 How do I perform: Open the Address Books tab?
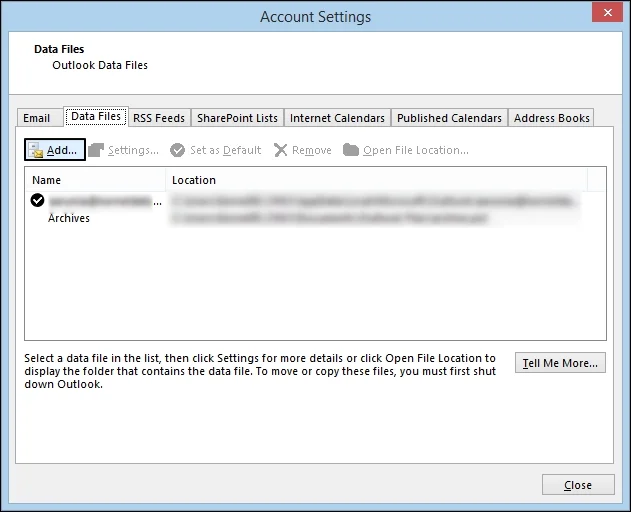[x=551, y=118]
